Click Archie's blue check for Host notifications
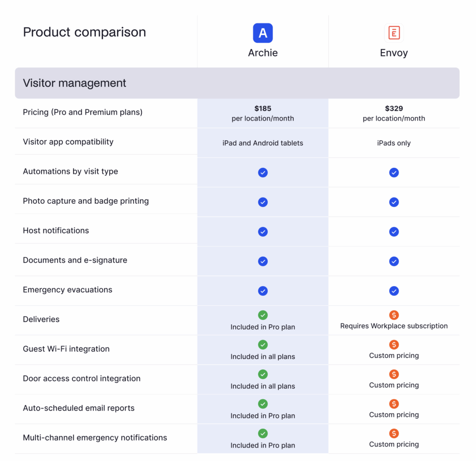Screen dimensions: 476x461 coord(263,232)
